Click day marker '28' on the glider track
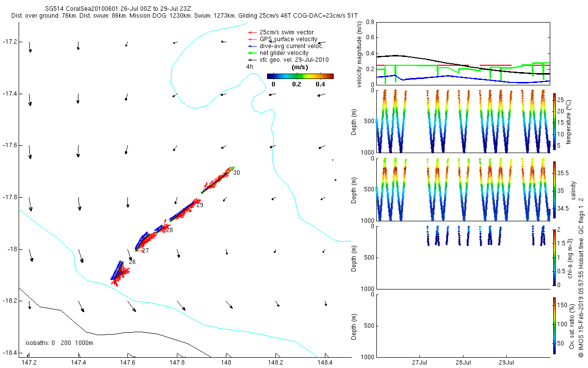The width and height of the screenshot is (588, 368). click(x=170, y=230)
